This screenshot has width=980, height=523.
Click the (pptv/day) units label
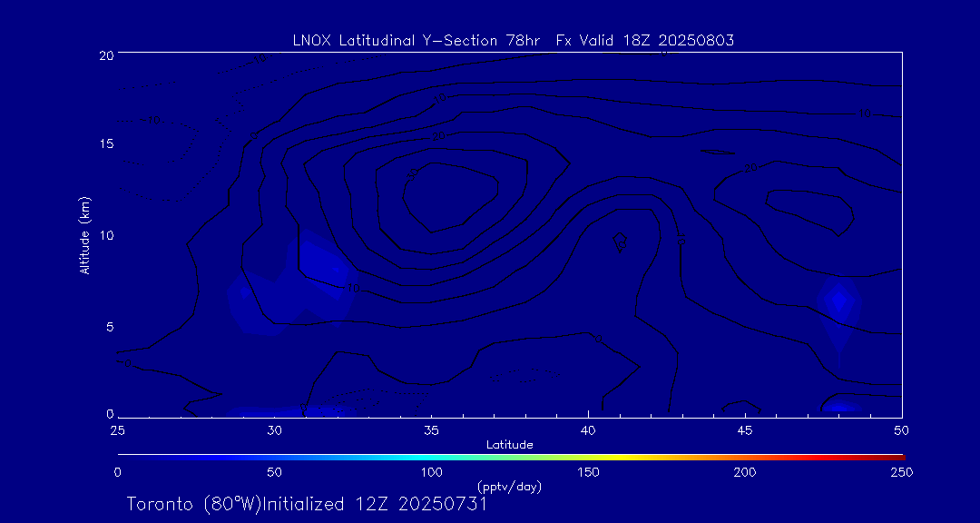(x=509, y=487)
